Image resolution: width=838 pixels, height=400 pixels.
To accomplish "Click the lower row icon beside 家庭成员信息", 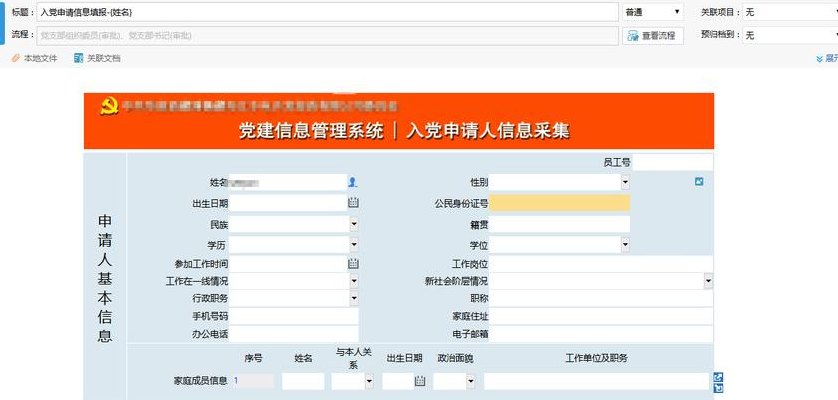I will 718,388.
